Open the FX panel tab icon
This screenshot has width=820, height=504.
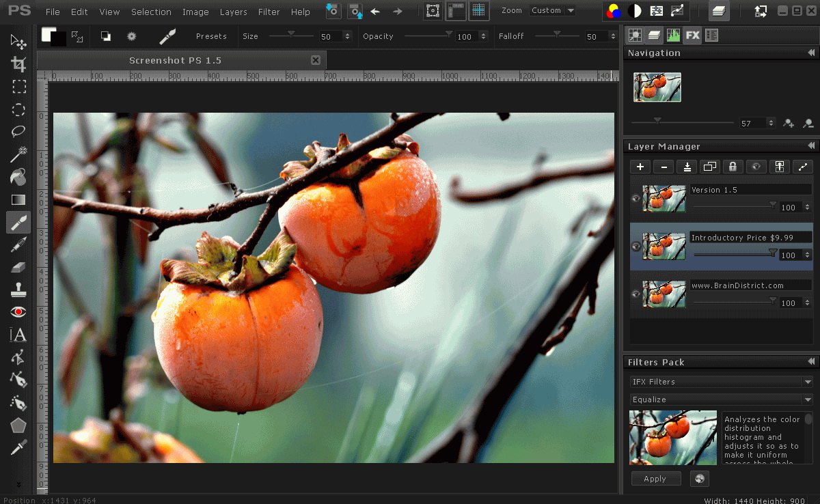[x=692, y=35]
